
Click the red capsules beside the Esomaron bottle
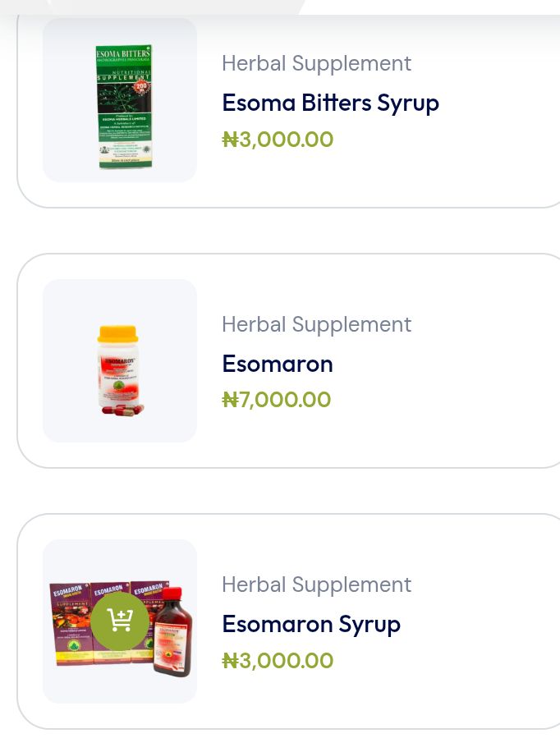(123, 408)
